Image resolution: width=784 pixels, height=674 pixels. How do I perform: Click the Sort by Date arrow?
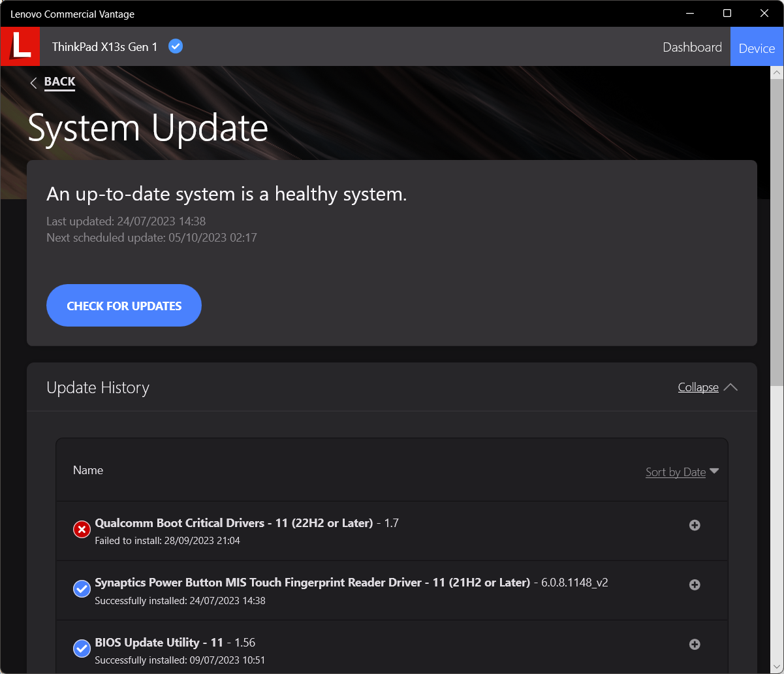click(x=714, y=471)
